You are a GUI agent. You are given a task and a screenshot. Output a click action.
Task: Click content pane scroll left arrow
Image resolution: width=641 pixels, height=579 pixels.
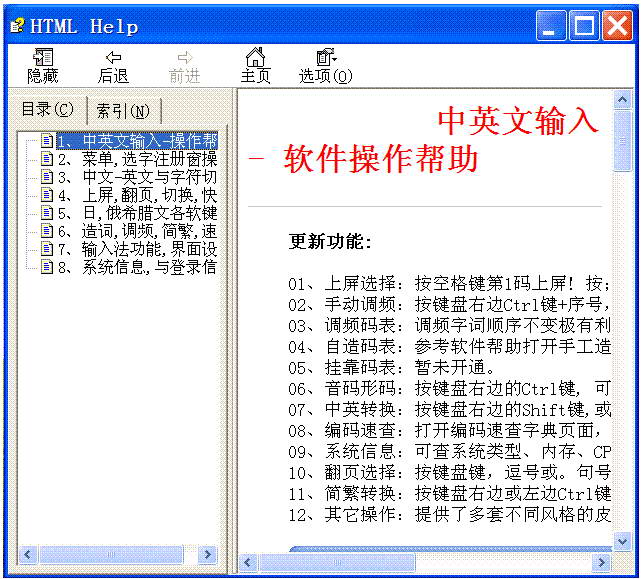[x=248, y=562]
